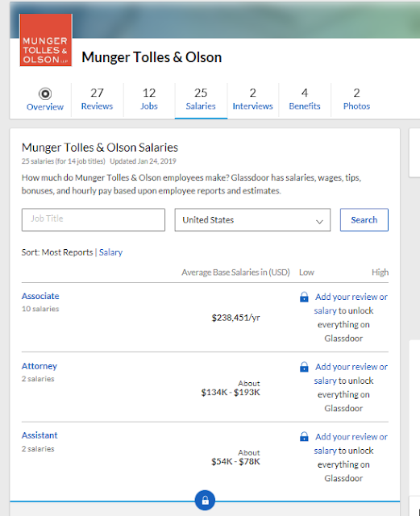Click the 'Updated Jan 24, 2019' text
This screenshot has width=420, height=516.
pyautogui.click(x=143, y=161)
